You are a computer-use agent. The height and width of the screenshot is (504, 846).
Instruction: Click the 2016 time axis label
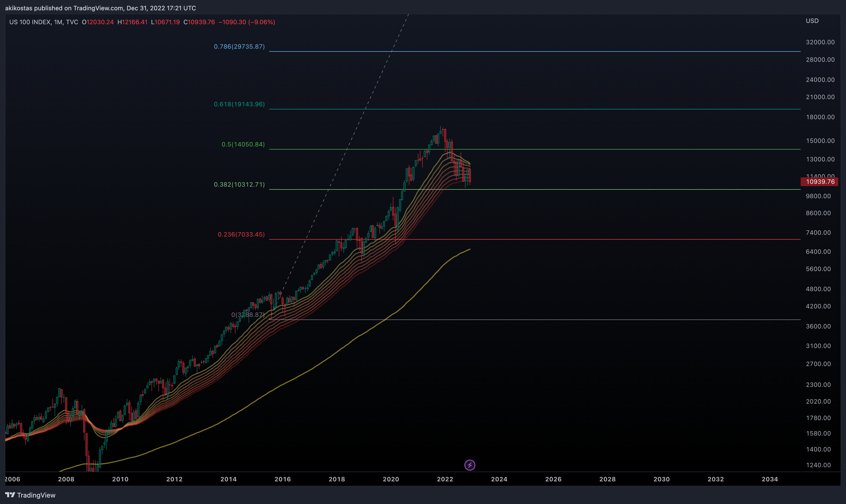pos(283,479)
